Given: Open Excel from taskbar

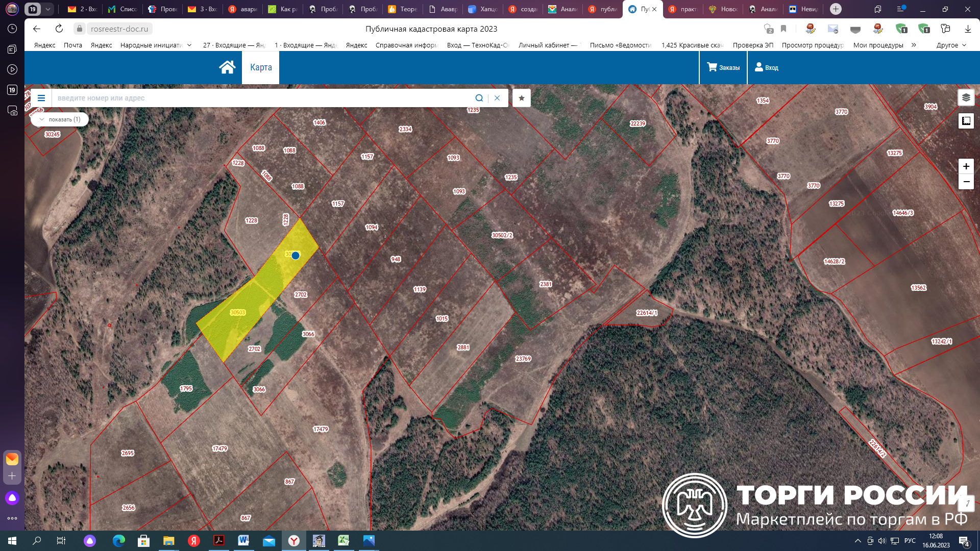Looking at the screenshot, I should pos(344,541).
